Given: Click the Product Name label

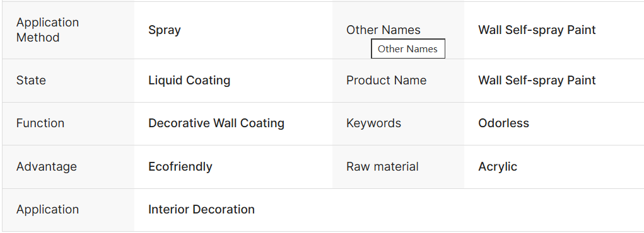Looking at the screenshot, I should click(x=386, y=81).
